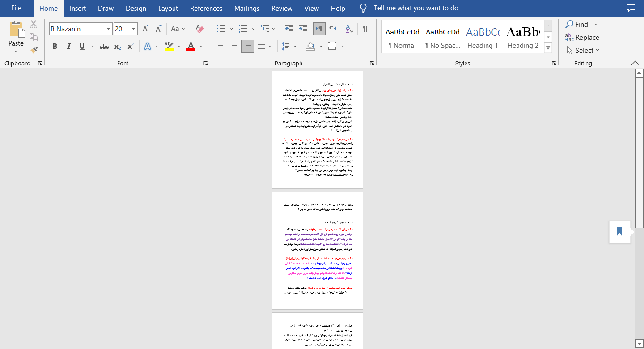Image resolution: width=644 pixels, height=349 pixels.
Task: Increase the paragraph indent
Action: (x=303, y=29)
